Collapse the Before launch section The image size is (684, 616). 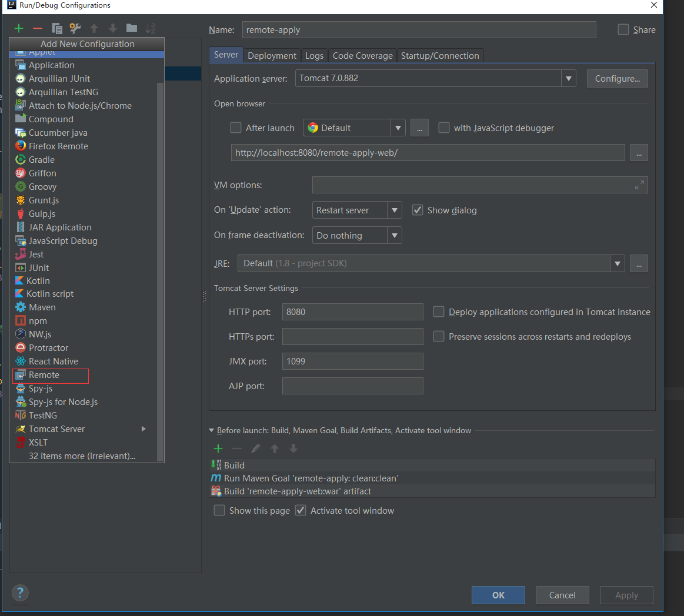tap(212, 430)
